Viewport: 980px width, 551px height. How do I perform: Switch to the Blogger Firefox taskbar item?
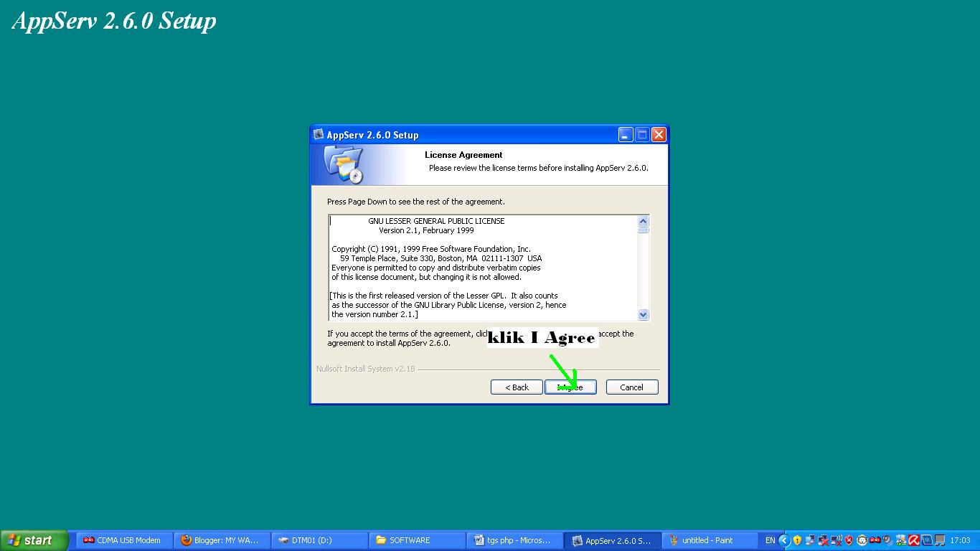(222, 540)
